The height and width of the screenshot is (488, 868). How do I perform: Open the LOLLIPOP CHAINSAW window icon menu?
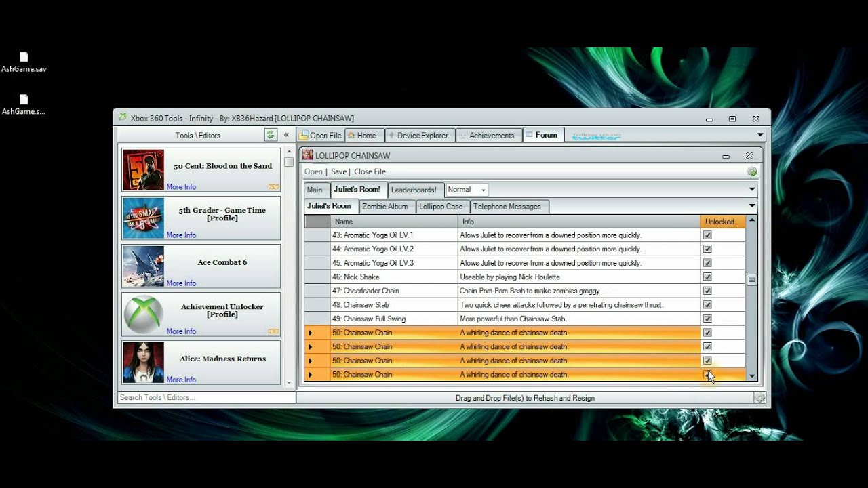tap(308, 155)
